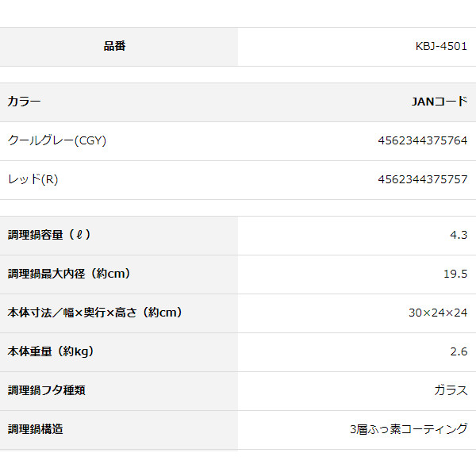Select the レッド(R) color row label

coord(33,179)
